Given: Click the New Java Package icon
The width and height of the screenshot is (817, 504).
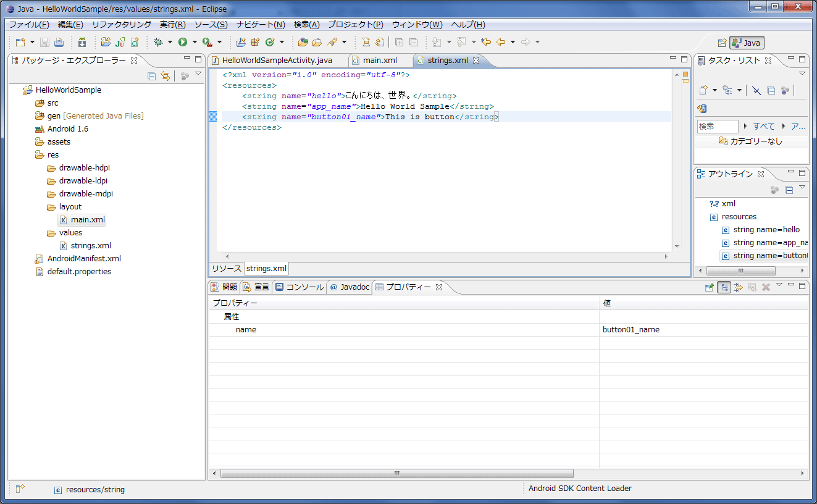Looking at the screenshot, I should [255, 42].
